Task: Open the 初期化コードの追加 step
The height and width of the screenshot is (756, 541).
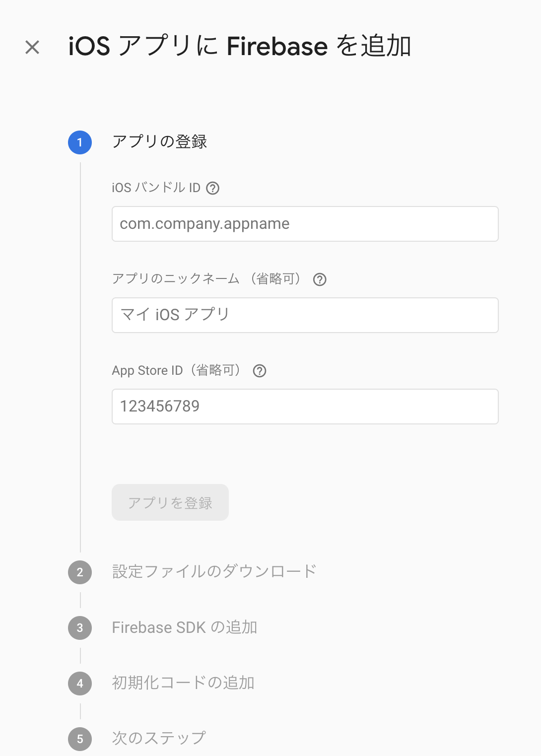Action: pos(183,683)
